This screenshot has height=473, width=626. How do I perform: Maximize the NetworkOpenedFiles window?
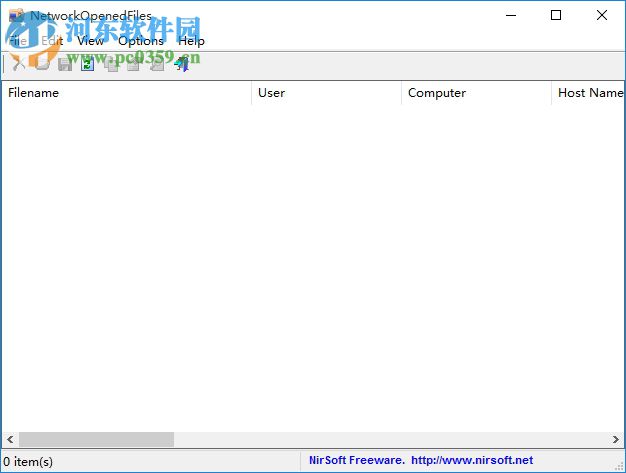tap(556, 15)
